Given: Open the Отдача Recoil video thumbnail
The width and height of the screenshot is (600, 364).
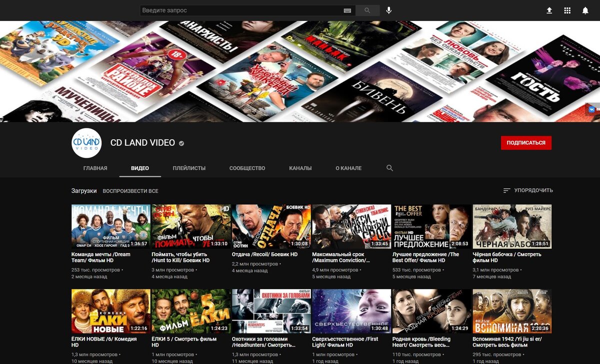Looking at the screenshot, I should click(x=271, y=227).
